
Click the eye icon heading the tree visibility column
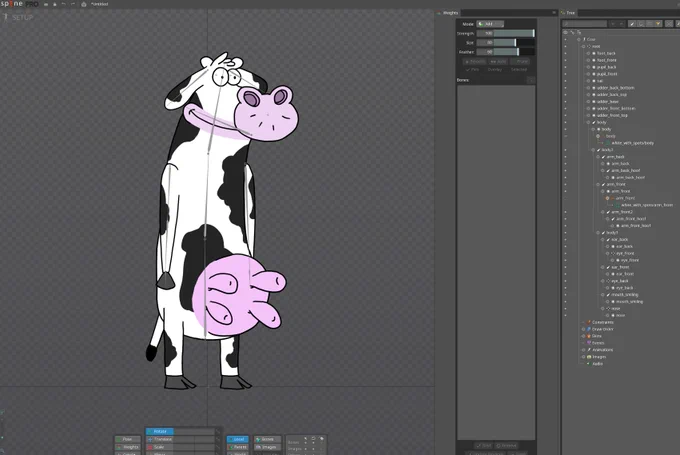[565, 32]
